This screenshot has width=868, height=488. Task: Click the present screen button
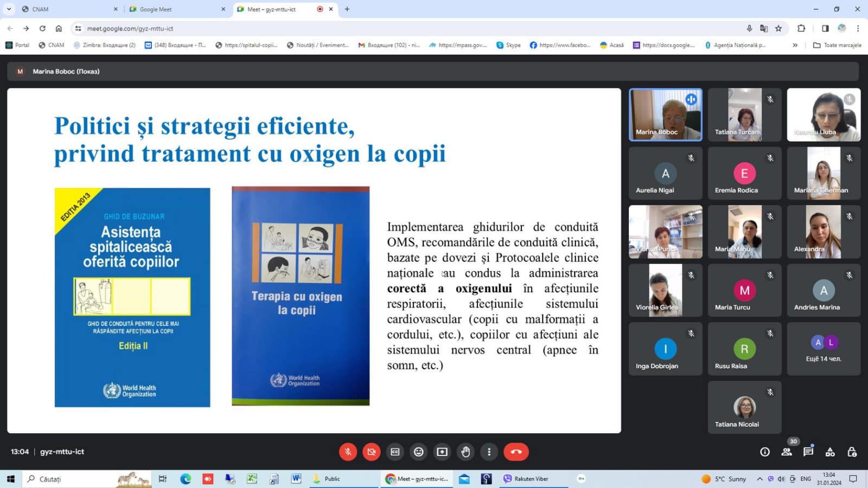coord(442,452)
